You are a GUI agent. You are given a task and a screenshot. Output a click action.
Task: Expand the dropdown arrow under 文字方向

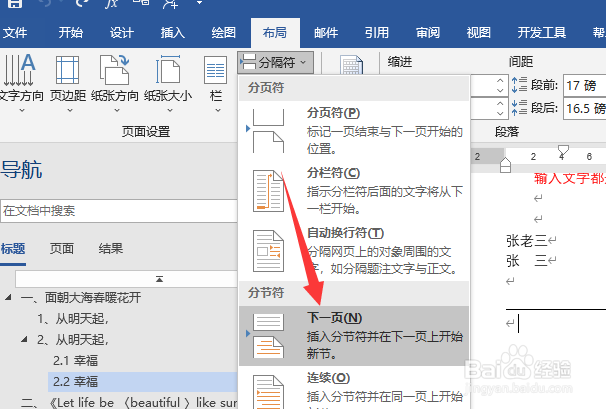[x=22, y=111]
